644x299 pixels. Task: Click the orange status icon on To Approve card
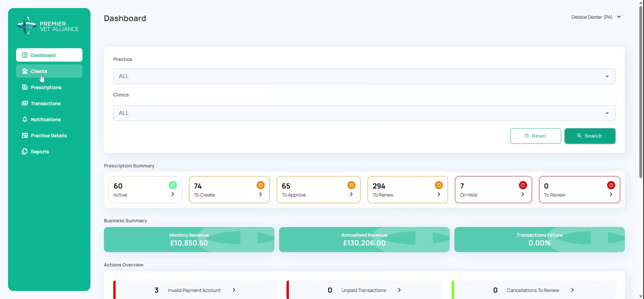(351, 185)
